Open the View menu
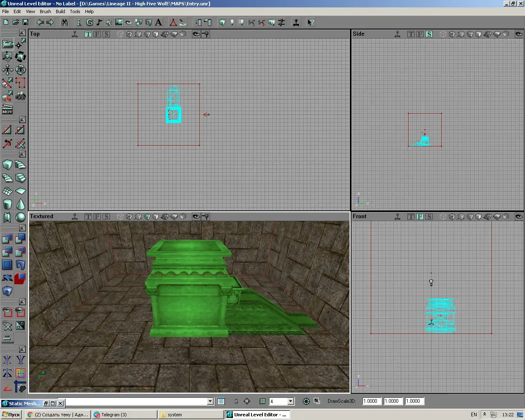 click(x=31, y=11)
